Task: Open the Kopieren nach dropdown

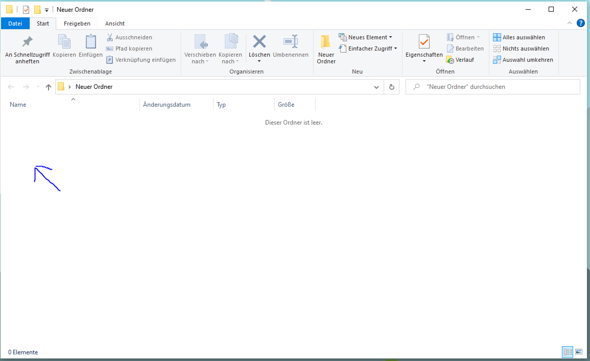Action: click(230, 49)
